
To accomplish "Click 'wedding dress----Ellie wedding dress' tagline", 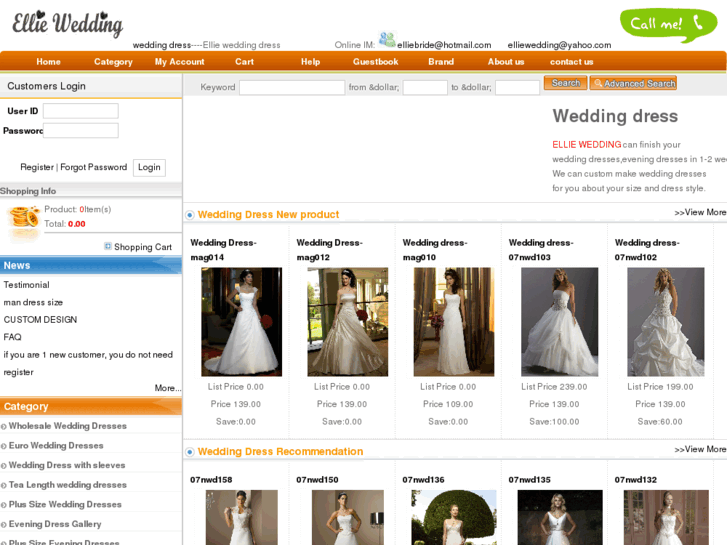I will [206, 45].
